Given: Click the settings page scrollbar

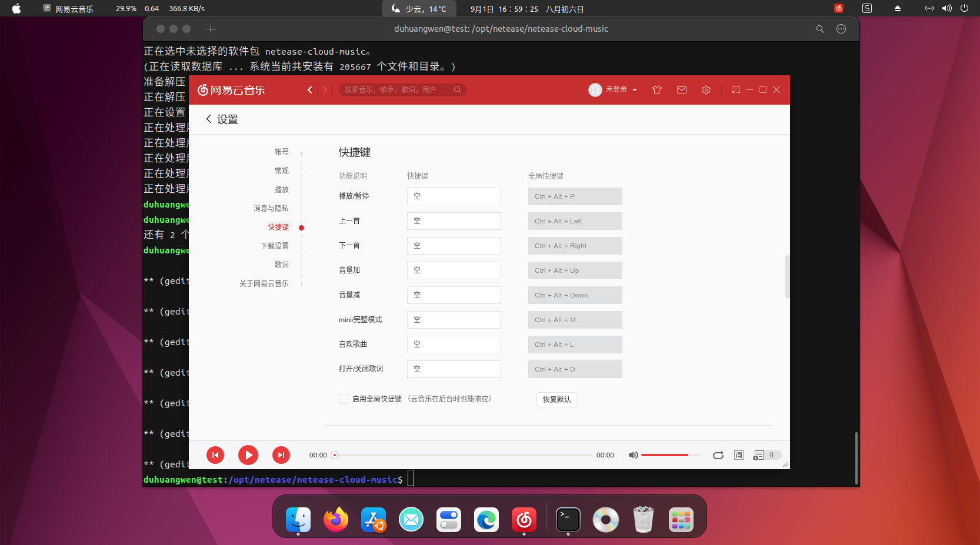Looking at the screenshot, I should point(787,277).
